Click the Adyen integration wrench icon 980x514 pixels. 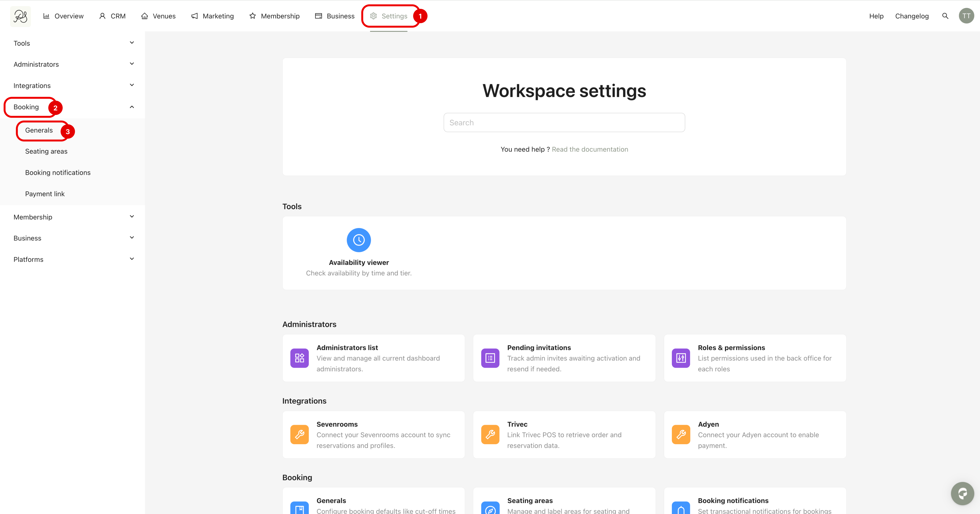681,434
